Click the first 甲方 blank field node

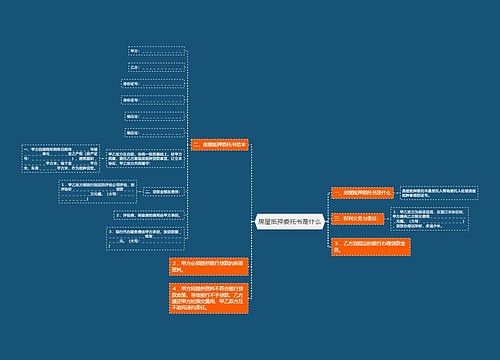point(156,51)
